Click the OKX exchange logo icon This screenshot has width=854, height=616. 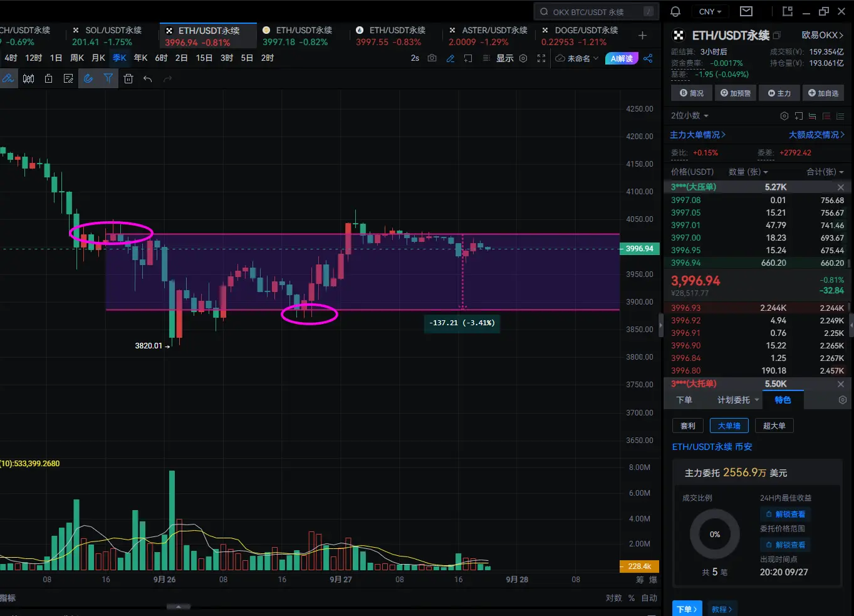[x=679, y=36]
